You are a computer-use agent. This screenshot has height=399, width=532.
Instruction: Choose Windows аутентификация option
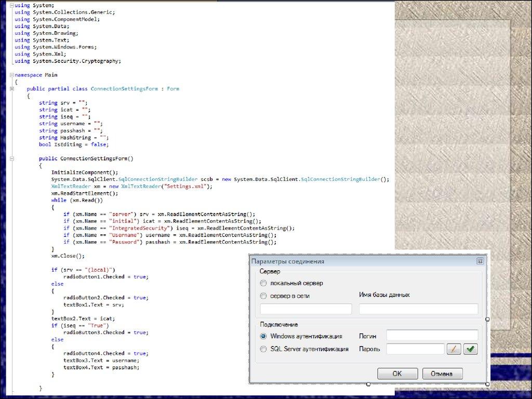tap(263, 336)
